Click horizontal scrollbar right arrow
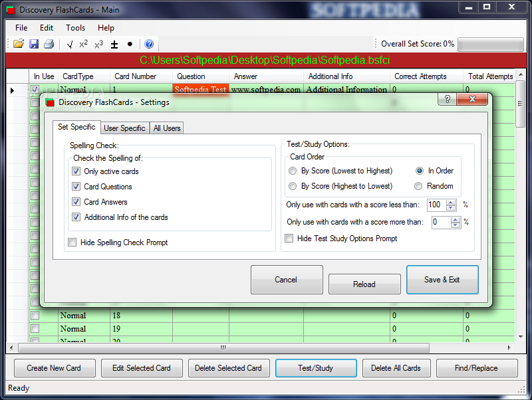The width and height of the screenshot is (532, 400). point(509,348)
